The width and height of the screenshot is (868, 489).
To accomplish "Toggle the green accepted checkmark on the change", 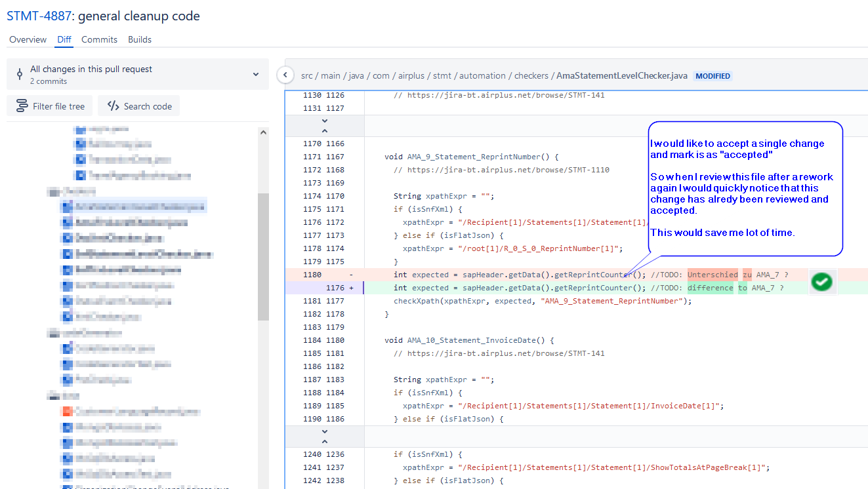I will point(822,281).
